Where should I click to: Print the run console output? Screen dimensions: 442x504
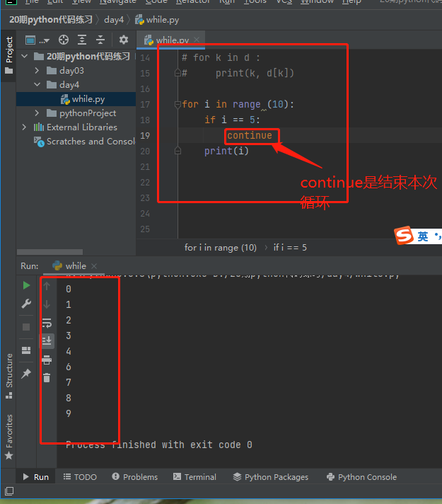[x=47, y=360]
